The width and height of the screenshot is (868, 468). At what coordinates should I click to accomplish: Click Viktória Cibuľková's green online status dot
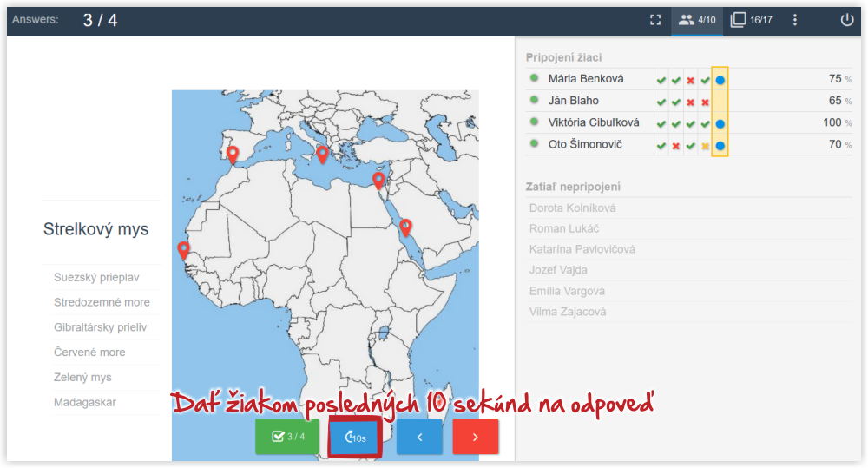(534, 122)
